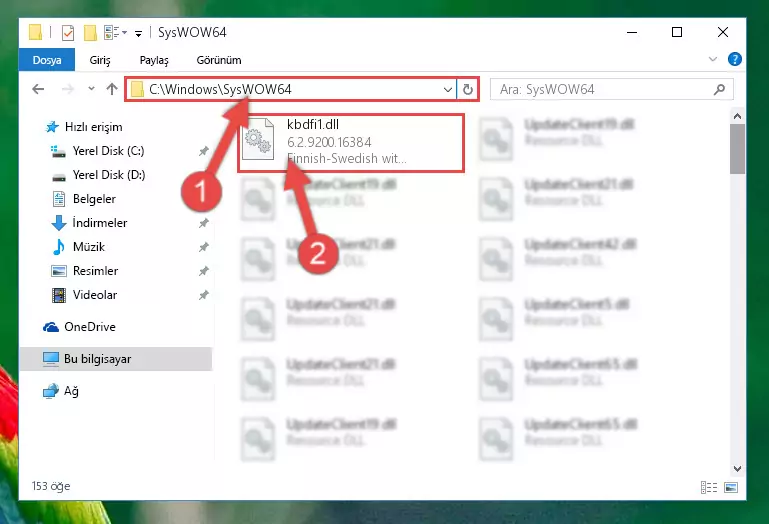This screenshot has height=524, width=769.
Task: Click the scrollbar up arrow
Action: [737, 116]
